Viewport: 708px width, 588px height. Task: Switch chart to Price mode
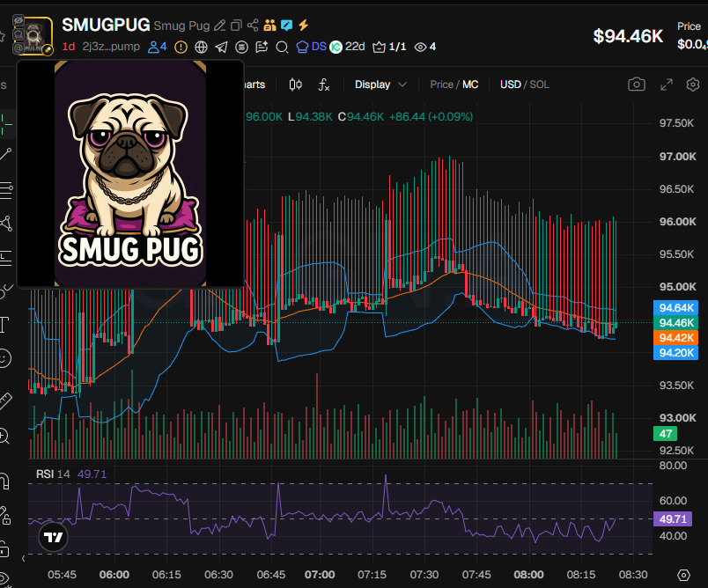pyautogui.click(x=441, y=85)
